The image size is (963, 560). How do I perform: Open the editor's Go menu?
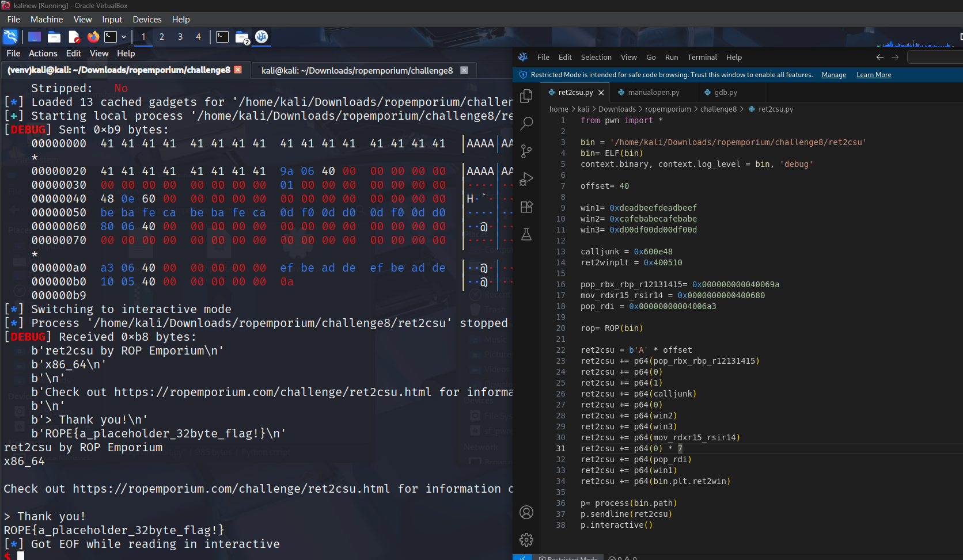pyautogui.click(x=651, y=58)
